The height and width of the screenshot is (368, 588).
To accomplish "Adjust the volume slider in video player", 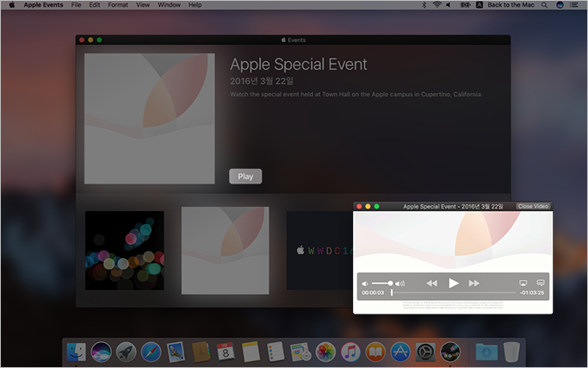I will (382, 284).
